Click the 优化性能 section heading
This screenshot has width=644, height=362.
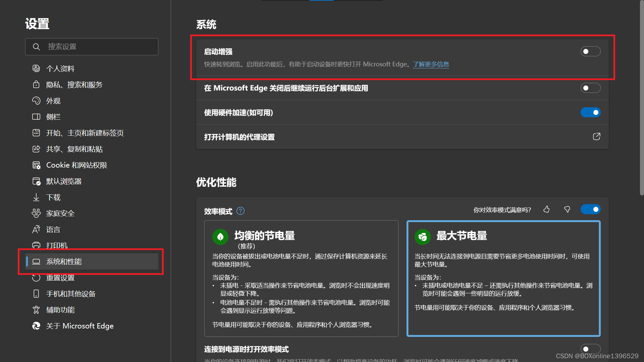216,182
